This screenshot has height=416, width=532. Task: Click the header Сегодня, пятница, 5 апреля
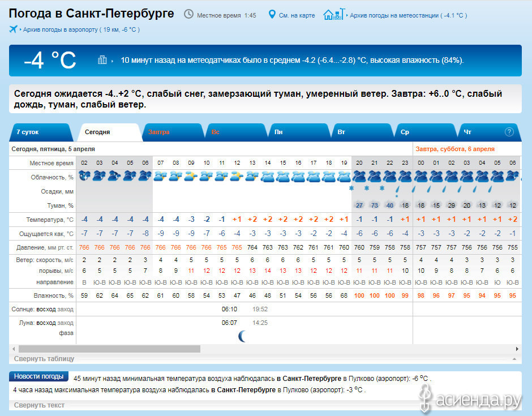53,149
